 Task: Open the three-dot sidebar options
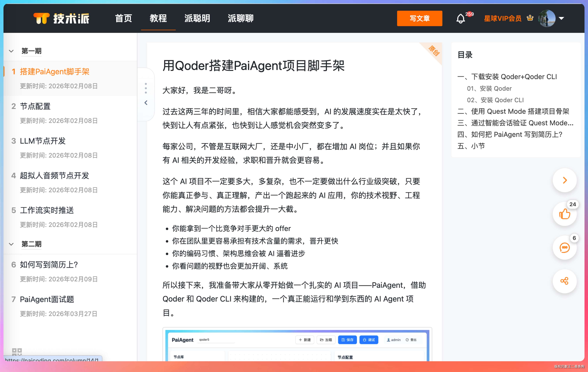point(146,88)
